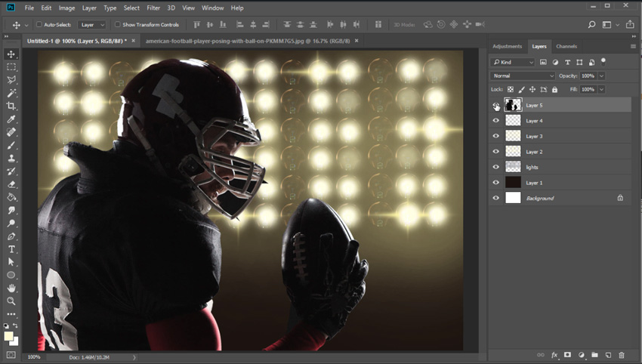Hide the lights layer
This screenshot has width=642, height=364.
tap(495, 167)
